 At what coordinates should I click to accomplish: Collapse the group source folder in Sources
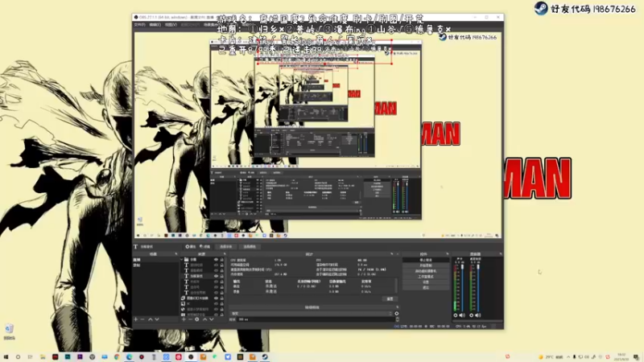(182, 260)
